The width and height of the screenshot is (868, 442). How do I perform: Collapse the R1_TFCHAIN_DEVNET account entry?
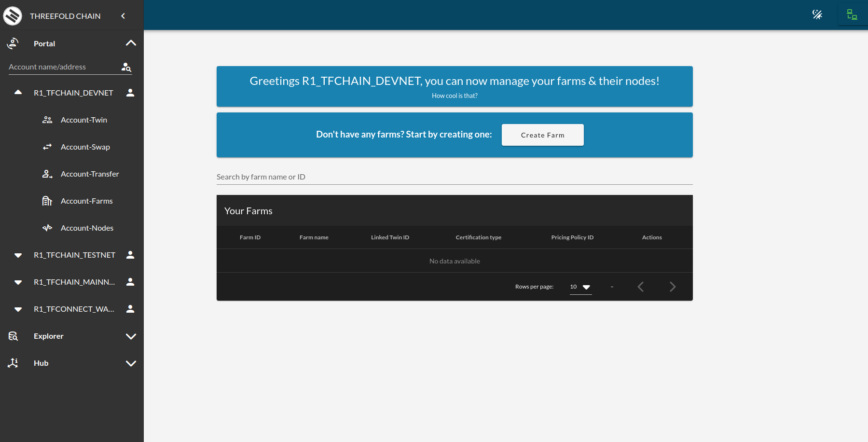click(x=18, y=92)
